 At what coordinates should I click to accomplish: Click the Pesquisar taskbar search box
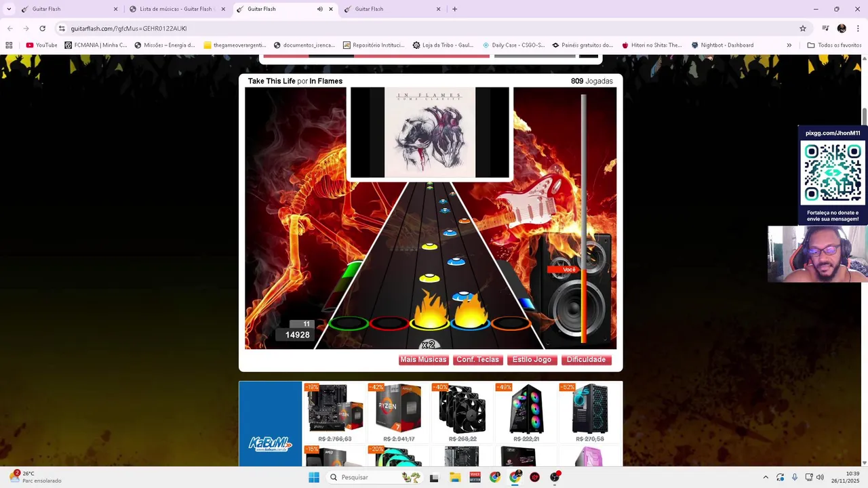[x=373, y=477]
